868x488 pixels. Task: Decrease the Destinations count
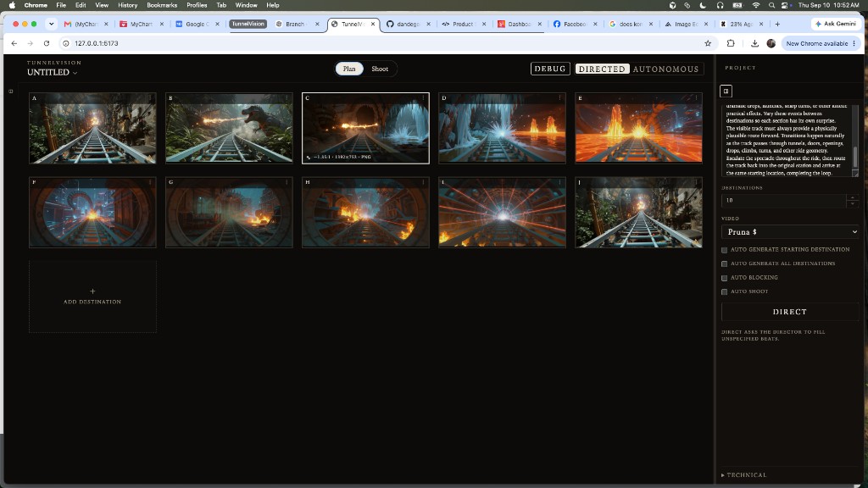pos(853,203)
